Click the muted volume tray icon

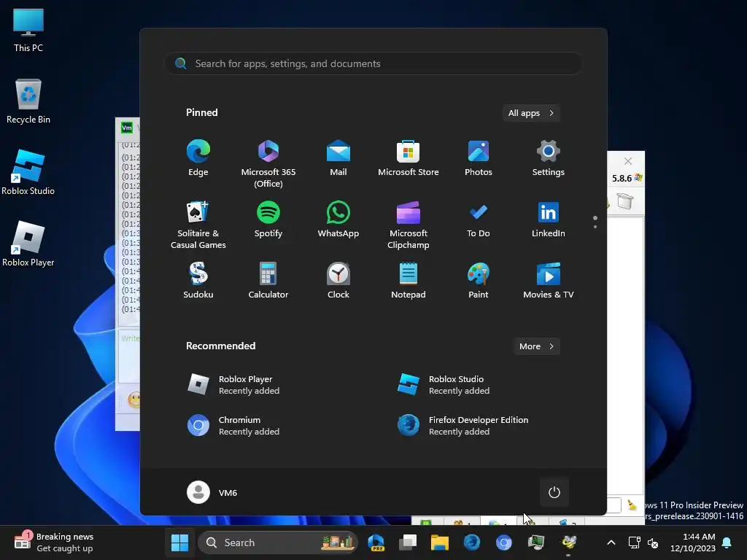coord(653,542)
